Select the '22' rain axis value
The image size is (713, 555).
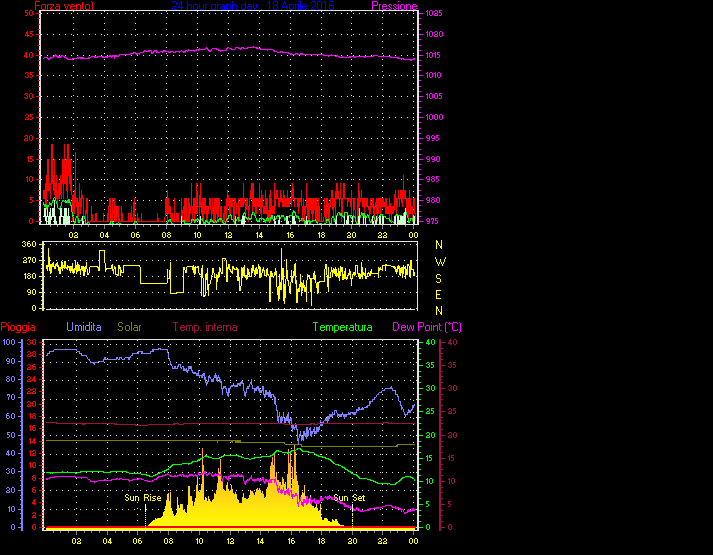31,391
